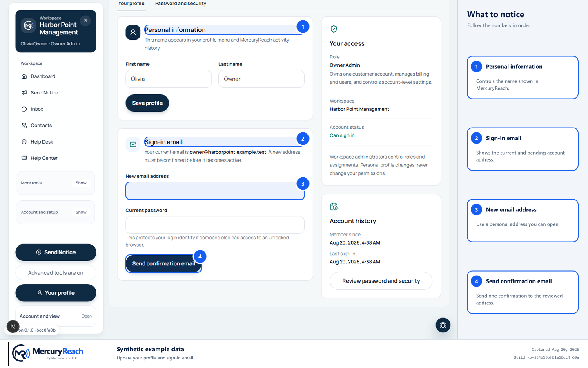Toggle the Advanced tools are on button
This screenshot has width=588, height=368.
tap(56, 273)
